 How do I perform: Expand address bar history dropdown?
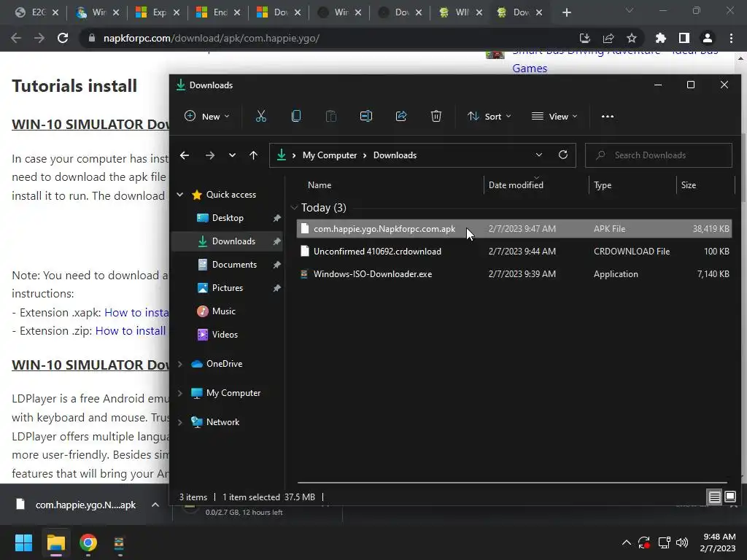coord(539,155)
